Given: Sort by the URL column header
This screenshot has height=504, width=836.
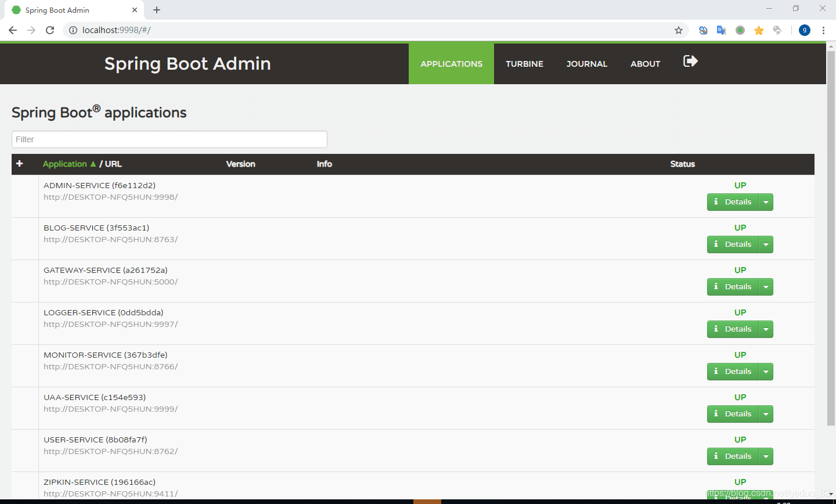Looking at the screenshot, I should [113, 164].
